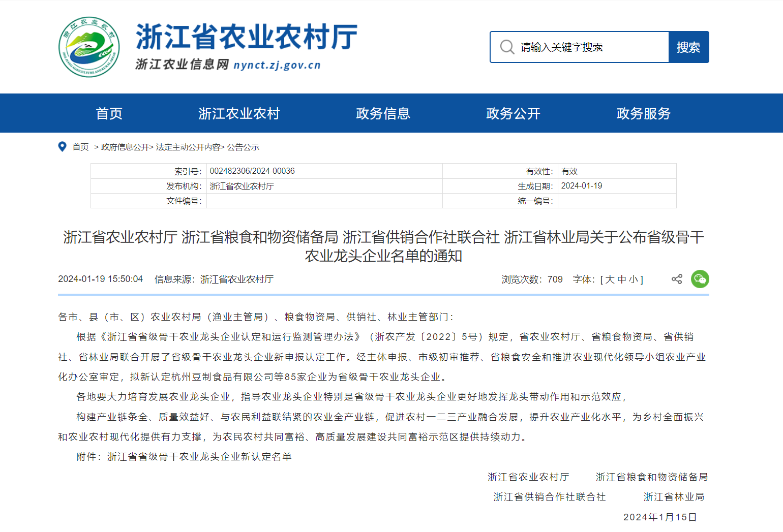Click the 浏览次数 709 view count
Viewport: 783px width, 532px height.
click(532, 279)
